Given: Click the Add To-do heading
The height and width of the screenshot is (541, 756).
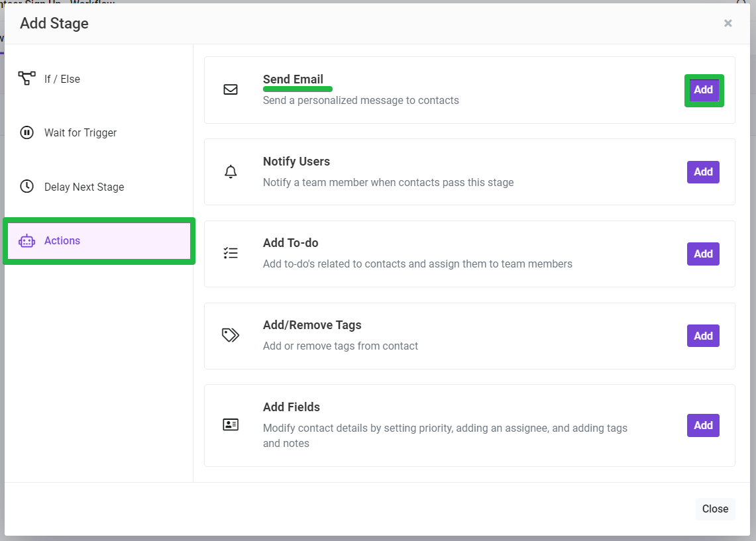Looking at the screenshot, I should (x=291, y=243).
